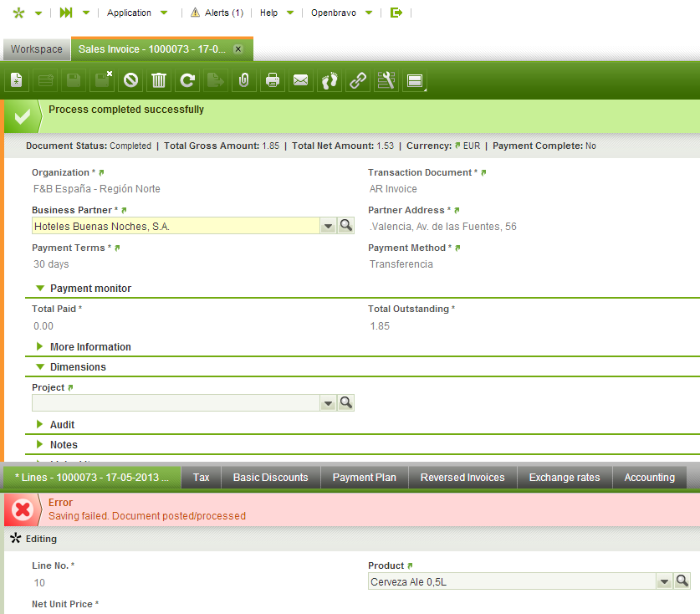The width and height of the screenshot is (700, 614).
Task: Open the Business Partner search magnifier
Action: (346, 226)
